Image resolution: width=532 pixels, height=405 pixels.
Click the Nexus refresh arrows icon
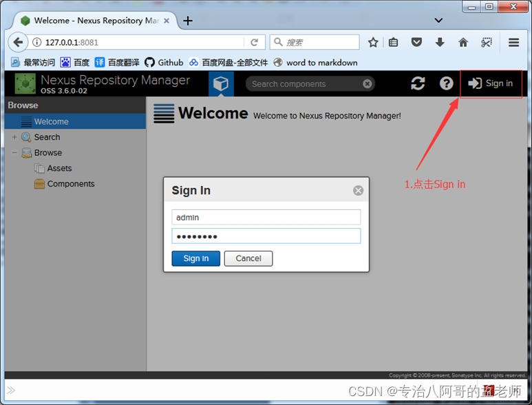tap(418, 83)
